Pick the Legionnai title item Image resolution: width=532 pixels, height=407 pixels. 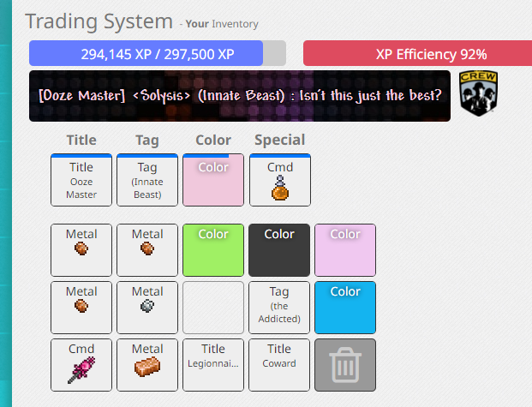[213, 365]
